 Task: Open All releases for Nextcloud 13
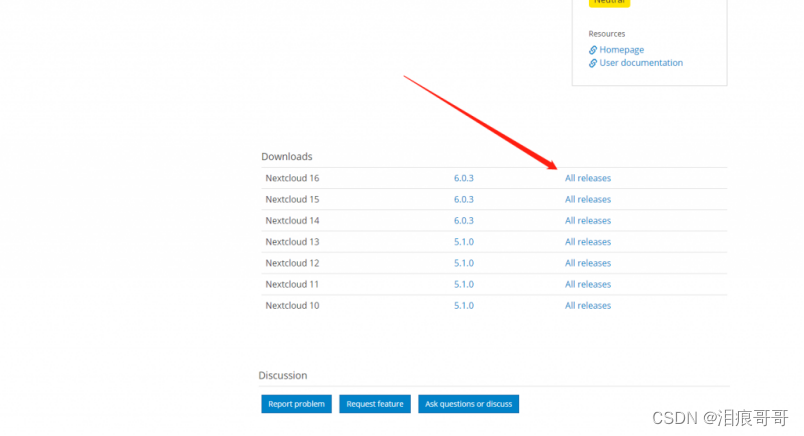[588, 242]
